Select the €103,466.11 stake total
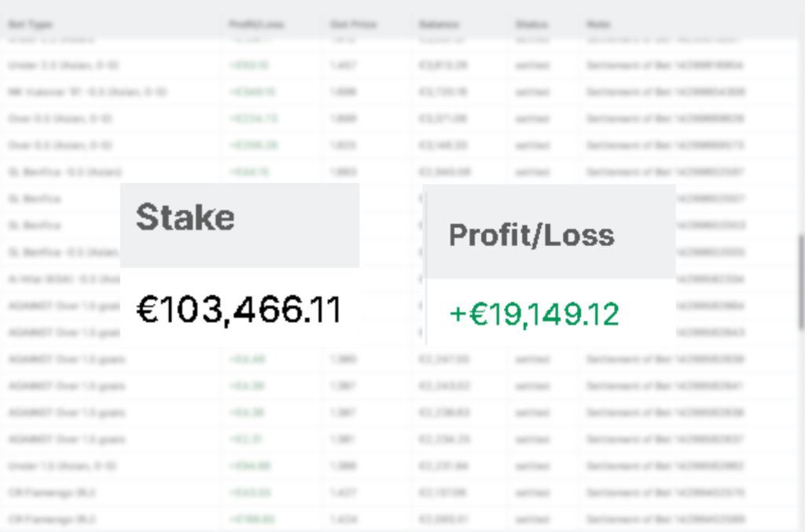The width and height of the screenshot is (805, 532). [239, 310]
